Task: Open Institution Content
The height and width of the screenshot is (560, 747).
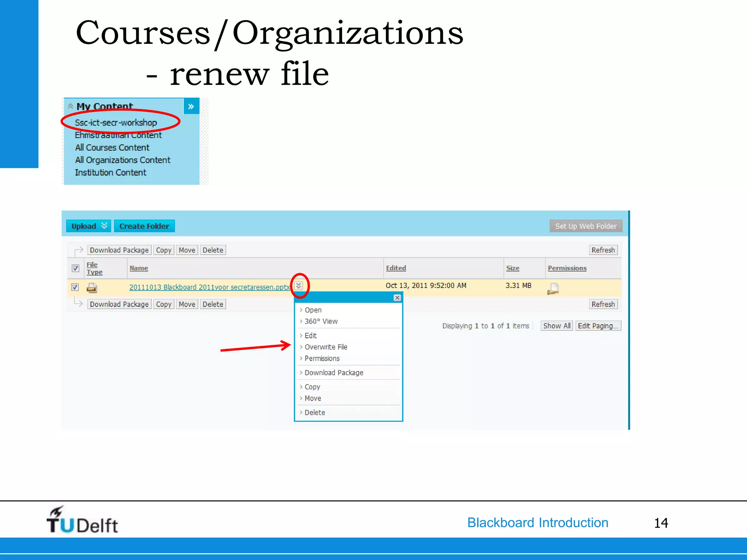Action: point(111,172)
